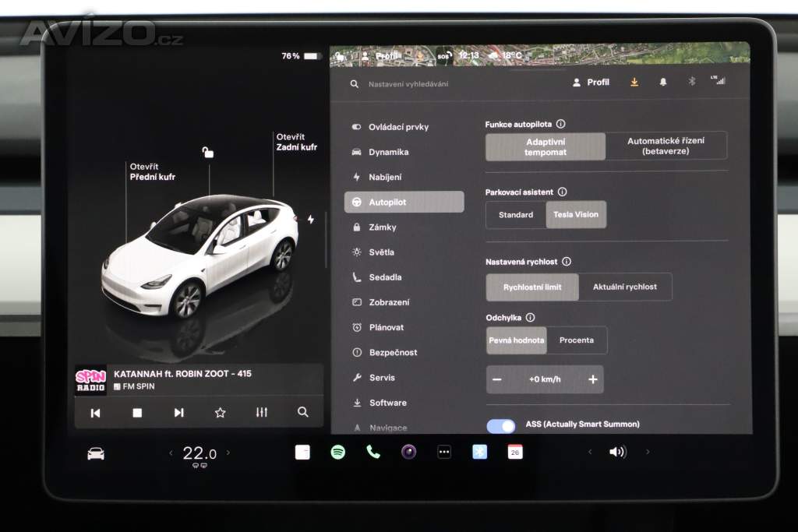Set offset to Procenta
The height and width of the screenshot is (532, 798).
pyautogui.click(x=577, y=340)
